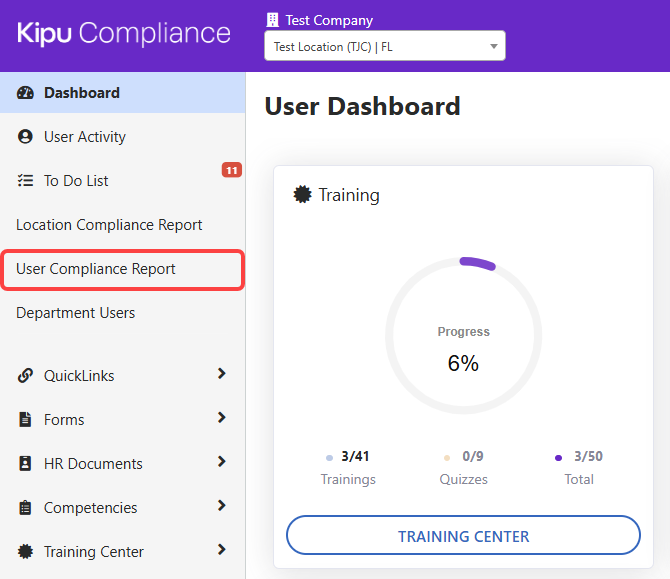Click the Training Center seal icon in sidebar
670x579 pixels.
click(26, 552)
